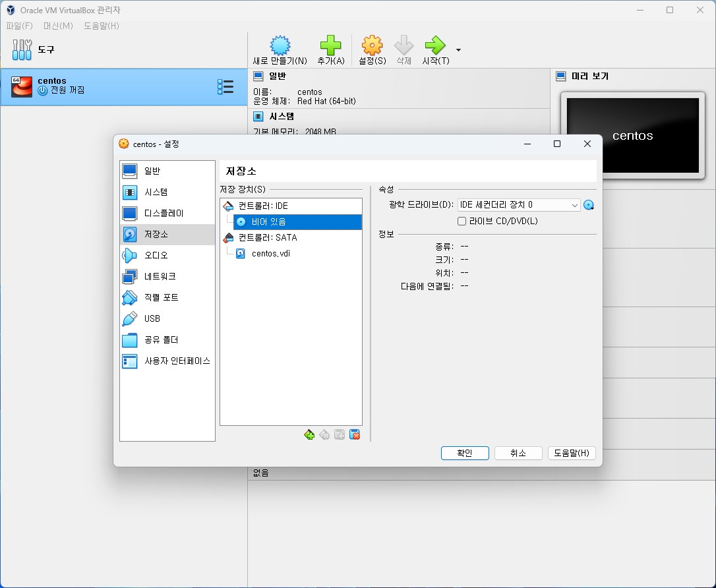Open the 머신(M) menu
Viewport: 716px width, 588px height.
58,26
